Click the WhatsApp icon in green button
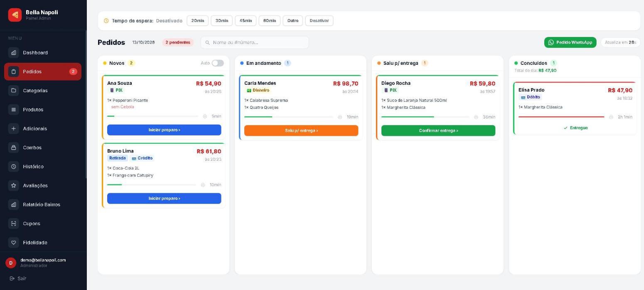 coord(551,42)
